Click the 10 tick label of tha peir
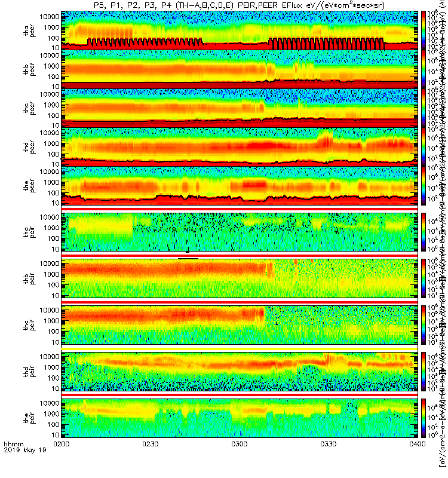This screenshot has height=478, width=448. click(55, 249)
